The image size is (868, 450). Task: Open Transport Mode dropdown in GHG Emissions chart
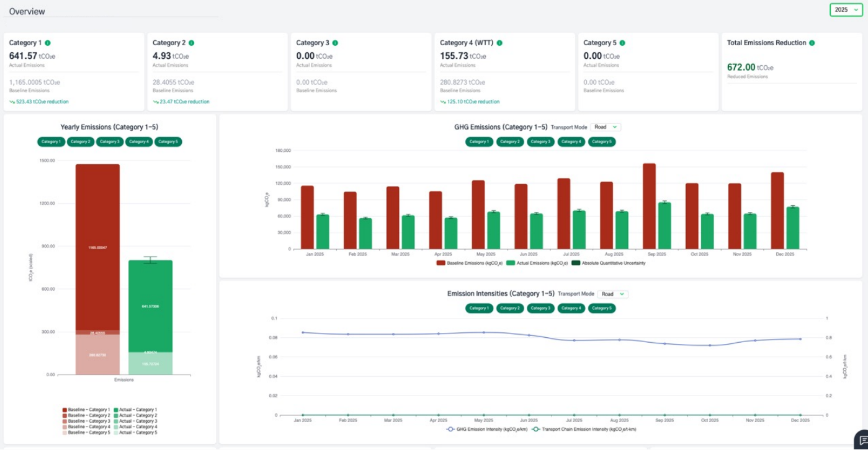pyautogui.click(x=606, y=127)
